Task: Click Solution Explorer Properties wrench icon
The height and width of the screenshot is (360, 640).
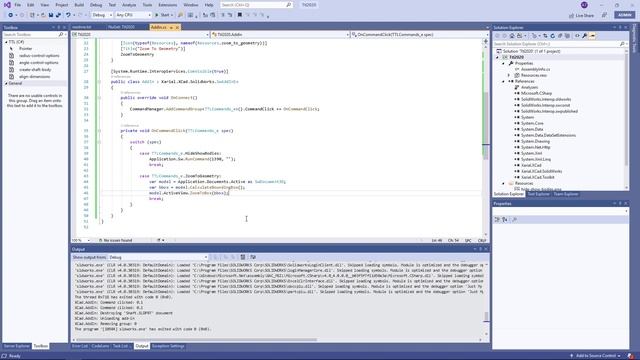Action: (x=584, y=36)
